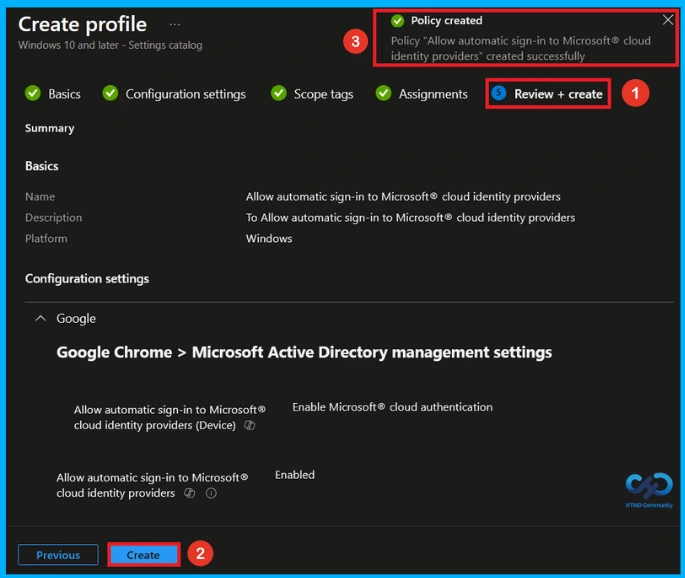Select the Description value text
The height and width of the screenshot is (578, 685).
click(x=410, y=218)
